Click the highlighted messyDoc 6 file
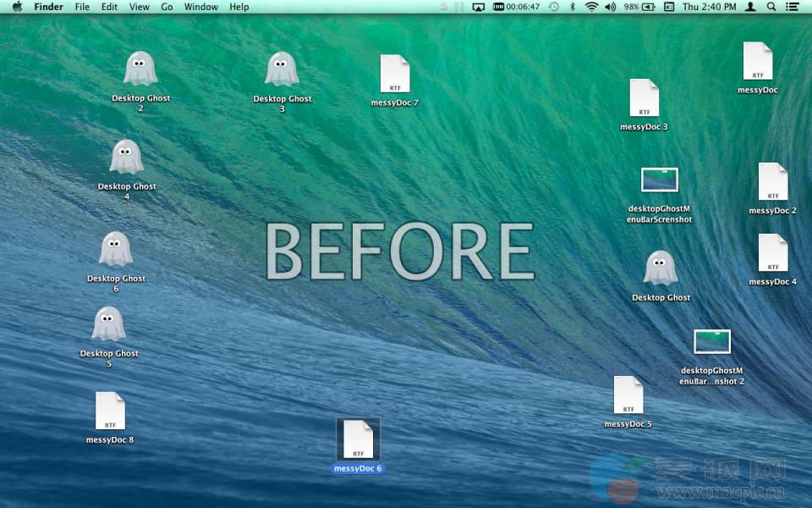This screenshot has width=812, height=508. pyautogui.click(x=358, y=439)
